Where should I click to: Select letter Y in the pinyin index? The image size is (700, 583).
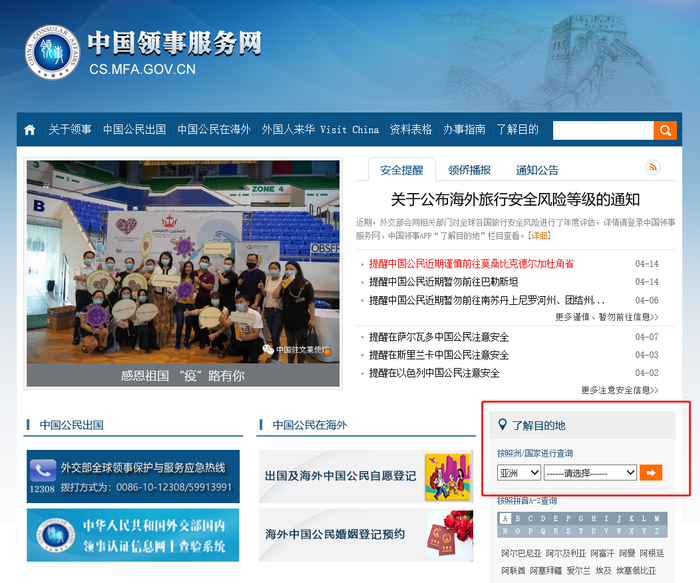click(x=644, y=531)
